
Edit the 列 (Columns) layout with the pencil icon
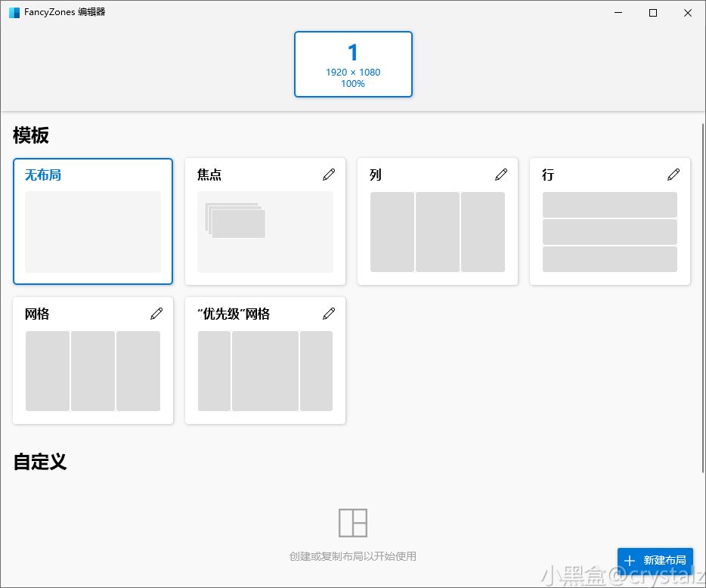[501, 175]
